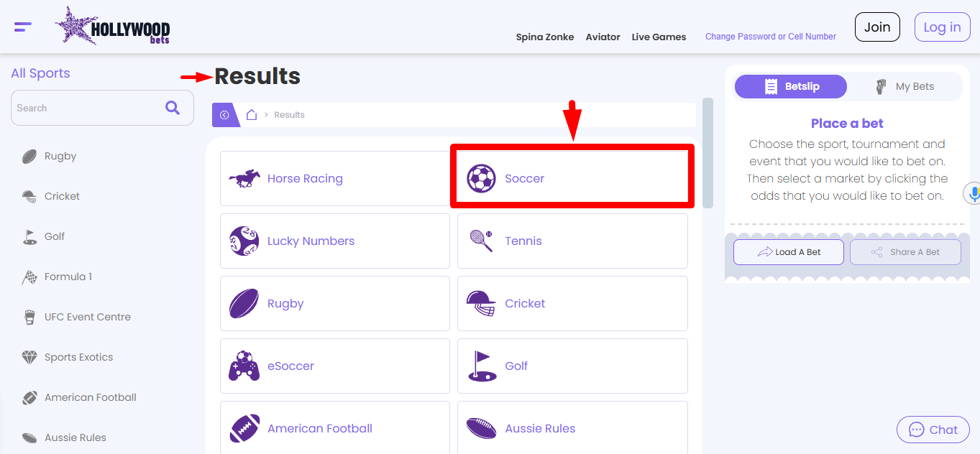The height and width of the screenshot is (454, 980).
Task: Click inside the sports Search field
Action: pyautogui.click(x=86, y=107)
